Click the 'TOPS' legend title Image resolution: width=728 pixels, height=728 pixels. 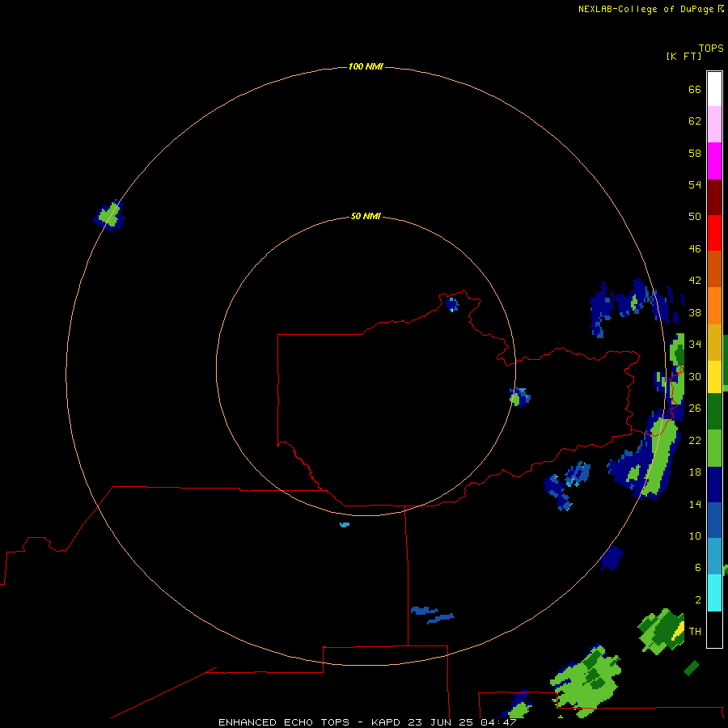pos(711,48)
